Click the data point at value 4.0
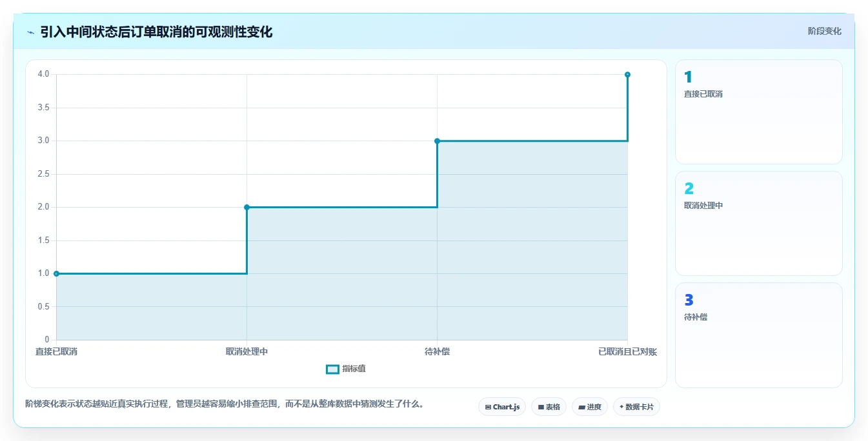868x441 pixels. point(627,74)
